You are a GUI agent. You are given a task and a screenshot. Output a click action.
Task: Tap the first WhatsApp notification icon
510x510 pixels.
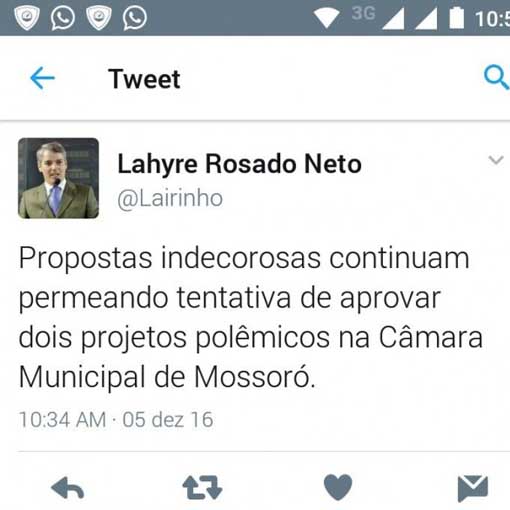tap(63, 17)
